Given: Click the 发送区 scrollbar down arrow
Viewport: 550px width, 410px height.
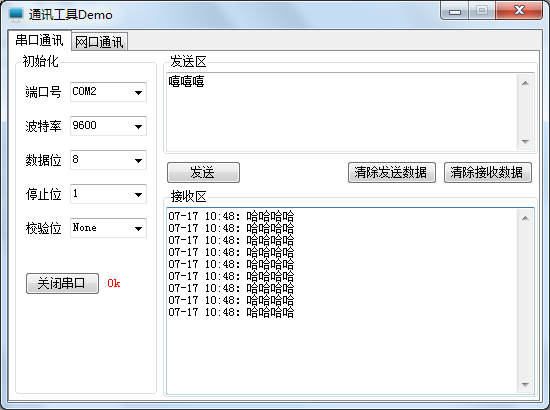Looking at the screenshot, I should [x=525, y=142].
